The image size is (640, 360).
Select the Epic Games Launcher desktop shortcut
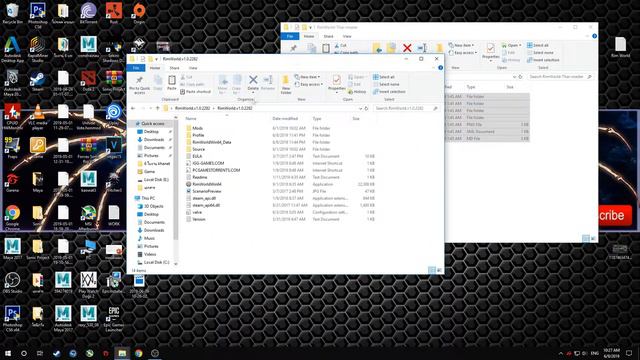[x=114, y=319]
